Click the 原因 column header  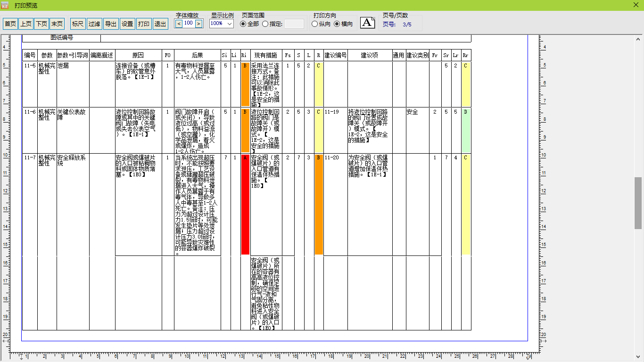[138, 55]
